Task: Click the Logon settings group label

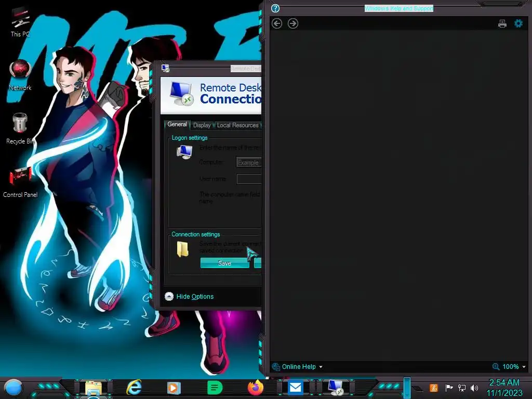Action: [x=190, y=138]
